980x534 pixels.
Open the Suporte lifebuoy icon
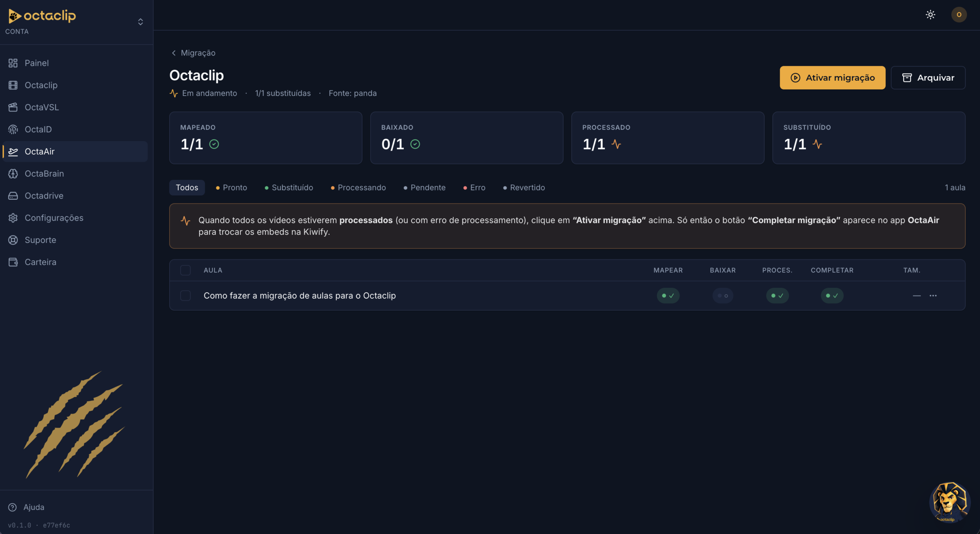click(x=13, y=240)
